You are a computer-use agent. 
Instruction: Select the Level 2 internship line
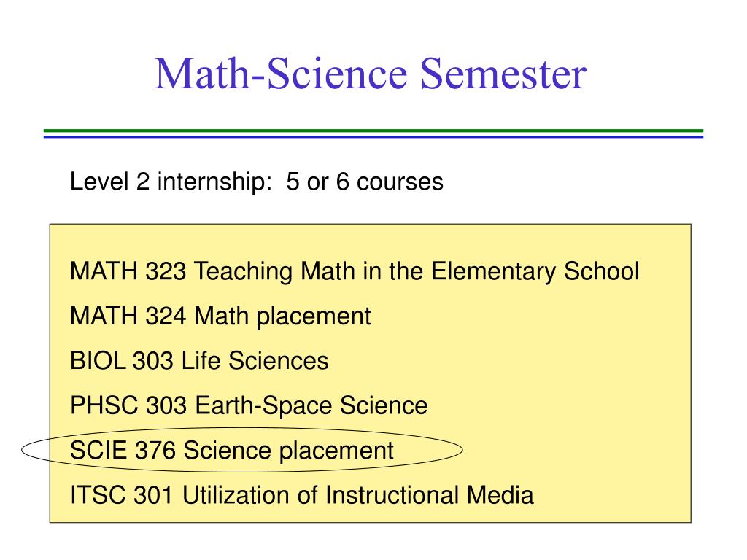(x=256, y=182)
